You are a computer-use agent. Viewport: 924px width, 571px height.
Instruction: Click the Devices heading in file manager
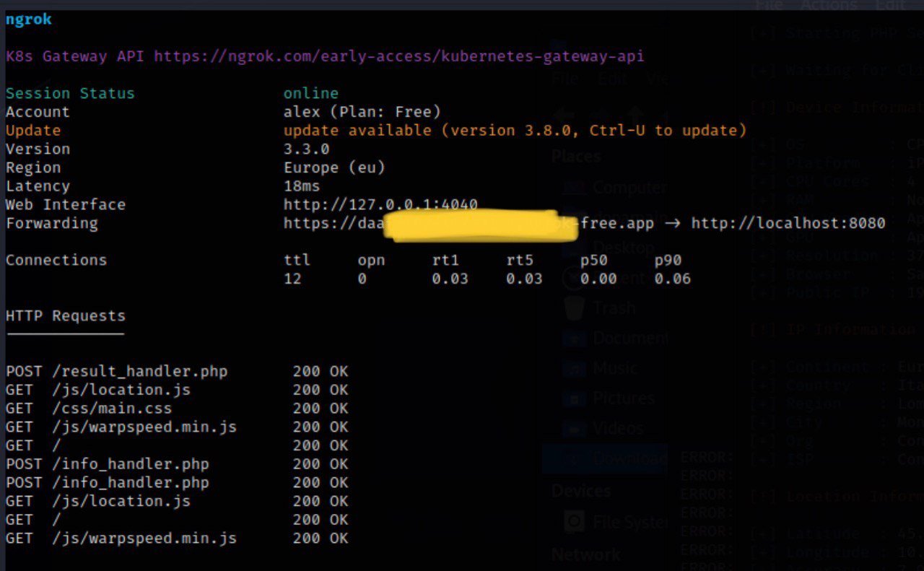(x=581, y=491)
